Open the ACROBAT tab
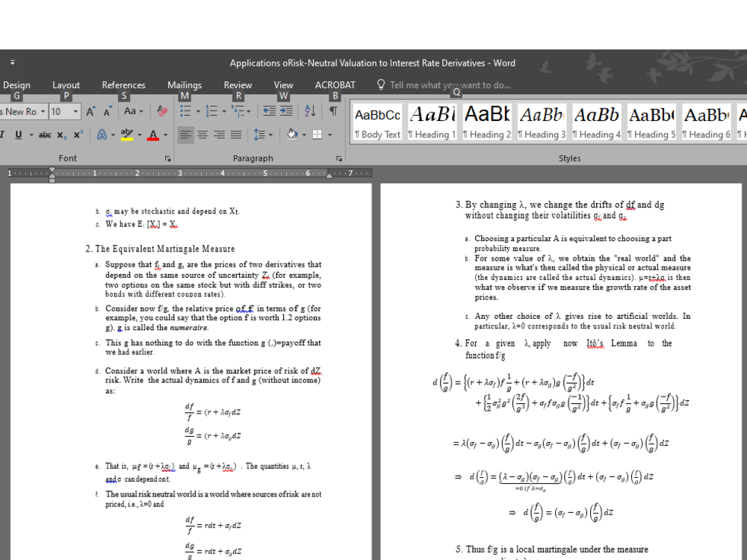747x560 pixels. (x=335, y=85)
